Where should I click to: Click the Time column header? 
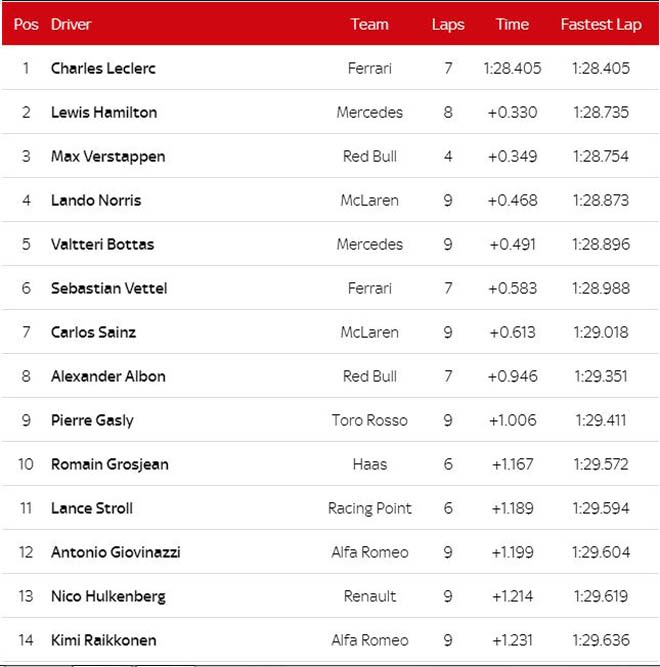[512, 24]
